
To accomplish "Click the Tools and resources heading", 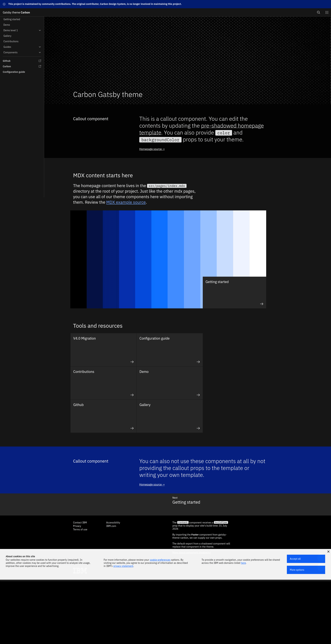I will [98, 326].
